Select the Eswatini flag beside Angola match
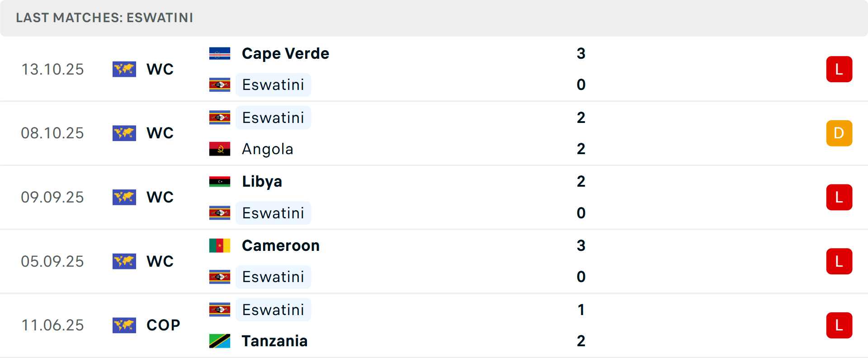 pos(220,117)
